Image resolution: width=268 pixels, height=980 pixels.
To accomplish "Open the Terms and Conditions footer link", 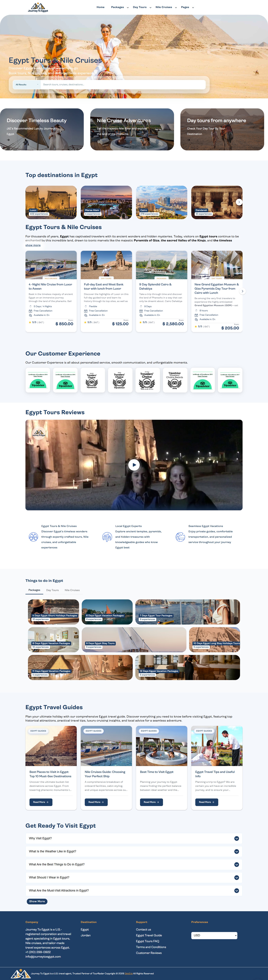I will pos(151,947).
